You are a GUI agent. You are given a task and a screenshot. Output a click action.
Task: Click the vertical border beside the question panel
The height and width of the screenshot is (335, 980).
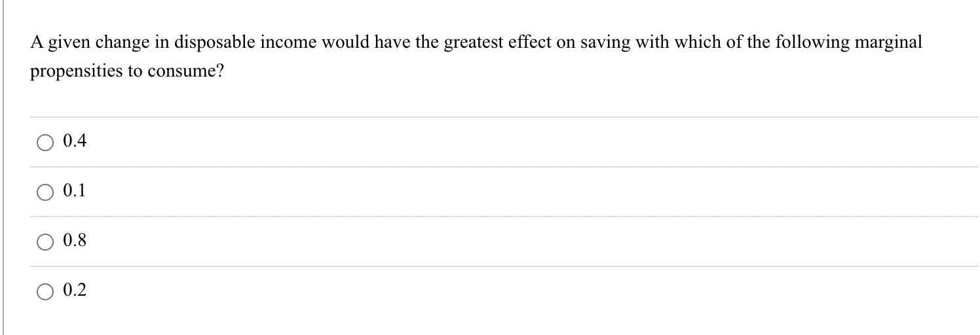[x=3, y=167]
